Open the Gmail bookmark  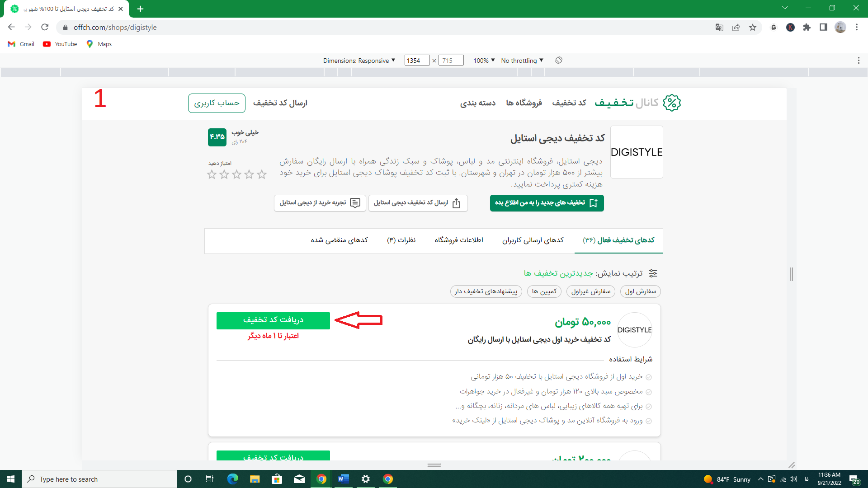point(21,44)
